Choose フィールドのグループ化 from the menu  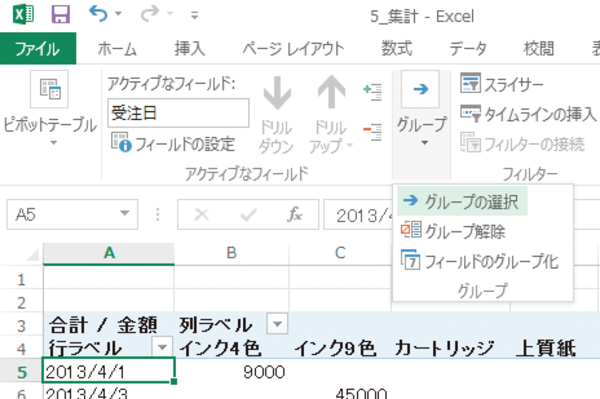480,261
